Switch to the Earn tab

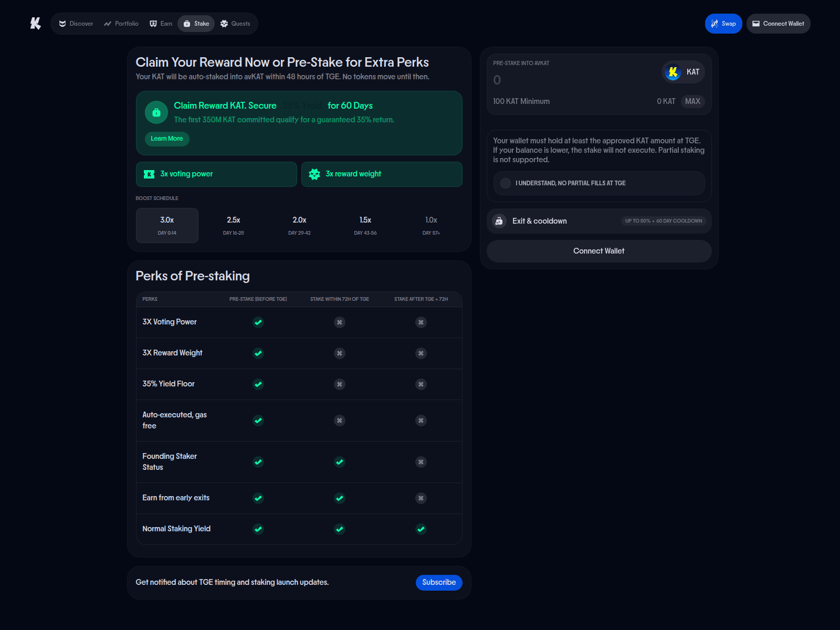[161, 24]
